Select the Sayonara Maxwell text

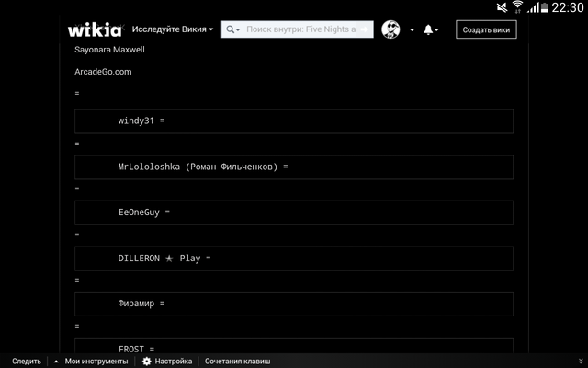coord(109,50)
